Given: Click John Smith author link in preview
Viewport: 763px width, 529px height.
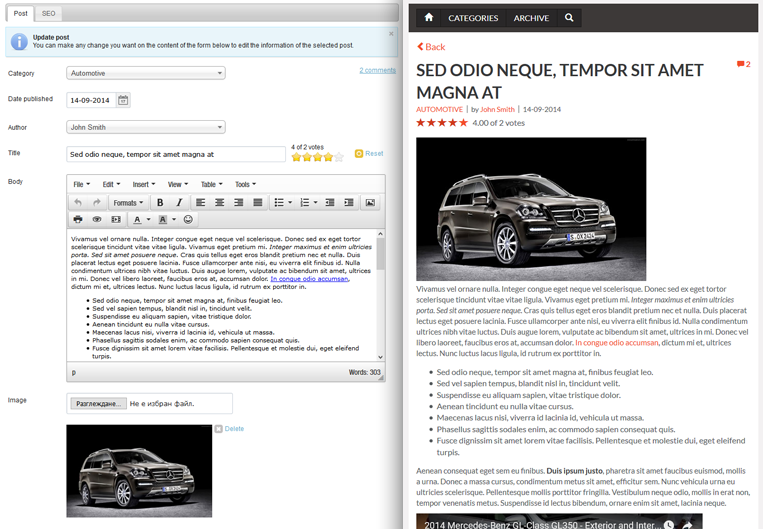Looking at the screenshot, I should pyautogui.click(x=497, y=109).
